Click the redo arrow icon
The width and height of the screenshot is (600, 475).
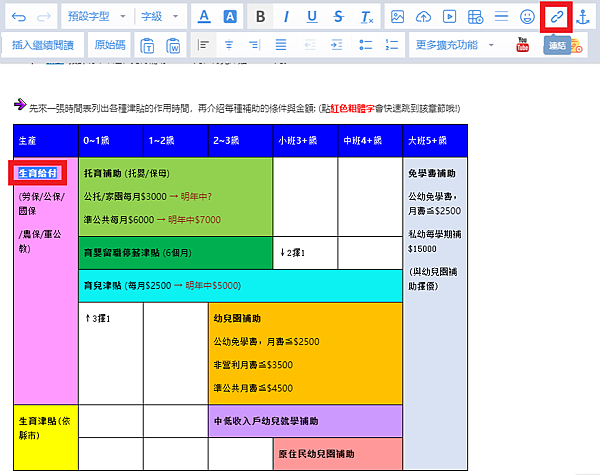point(44,17)
